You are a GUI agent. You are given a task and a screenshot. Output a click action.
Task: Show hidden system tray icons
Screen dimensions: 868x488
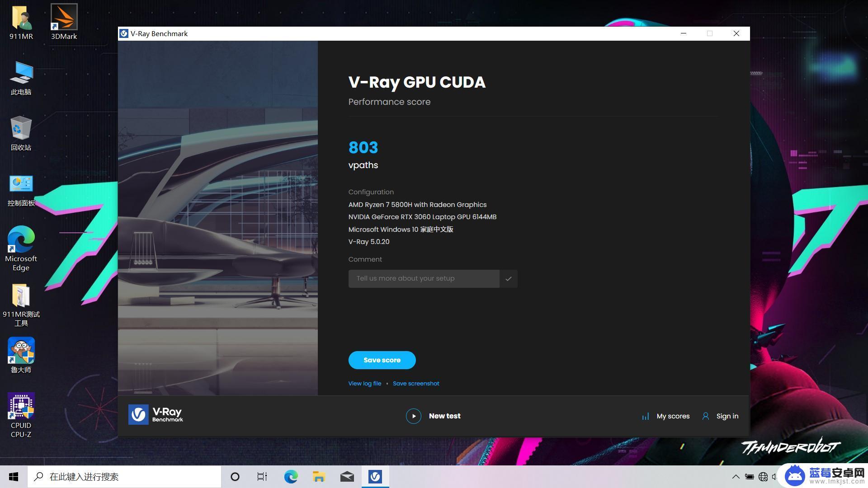(736, 477)
